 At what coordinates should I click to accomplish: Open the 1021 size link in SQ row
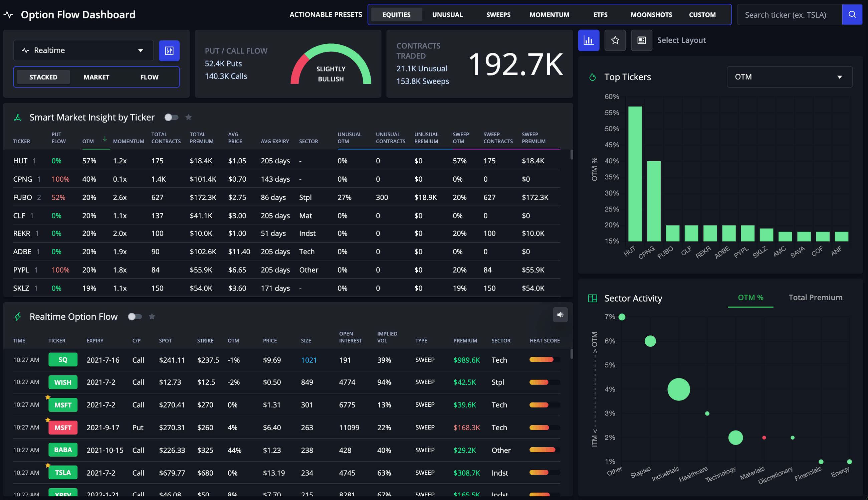click(x=308, y=360)
